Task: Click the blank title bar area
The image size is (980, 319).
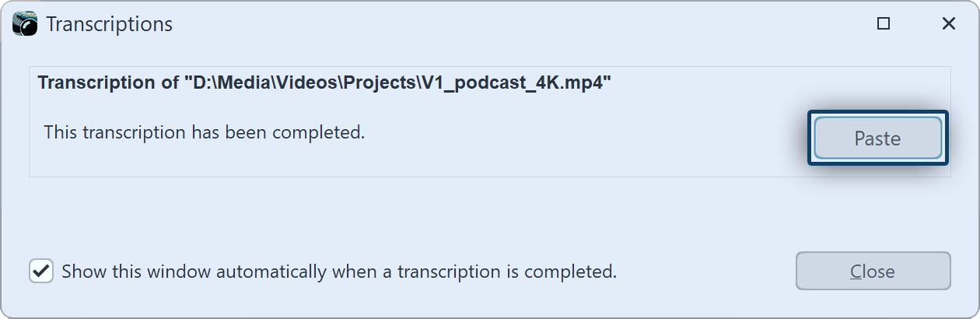Action: click(x=506, y=24)
